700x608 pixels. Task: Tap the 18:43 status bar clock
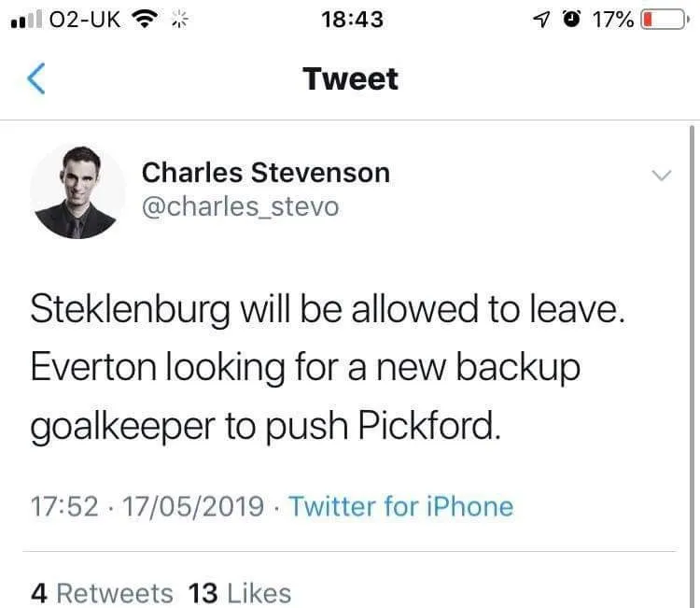pyautogui.click(x=350, y=19)
